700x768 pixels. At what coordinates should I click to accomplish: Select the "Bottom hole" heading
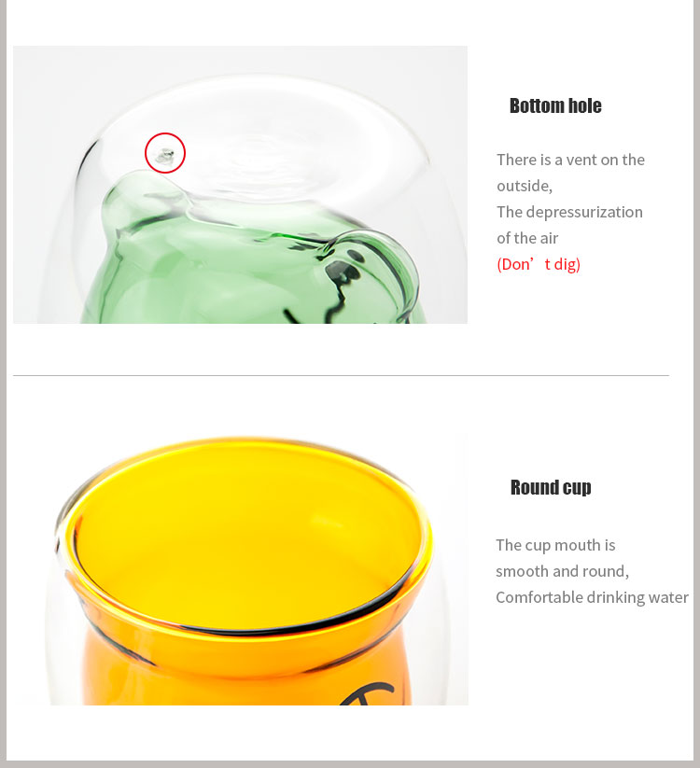tap(555, 105)
